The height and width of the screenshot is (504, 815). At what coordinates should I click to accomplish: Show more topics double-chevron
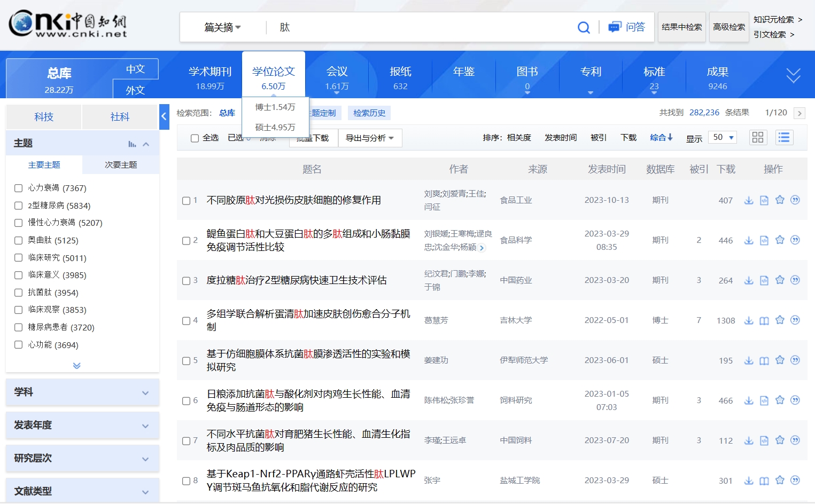[x=77, y=366]
